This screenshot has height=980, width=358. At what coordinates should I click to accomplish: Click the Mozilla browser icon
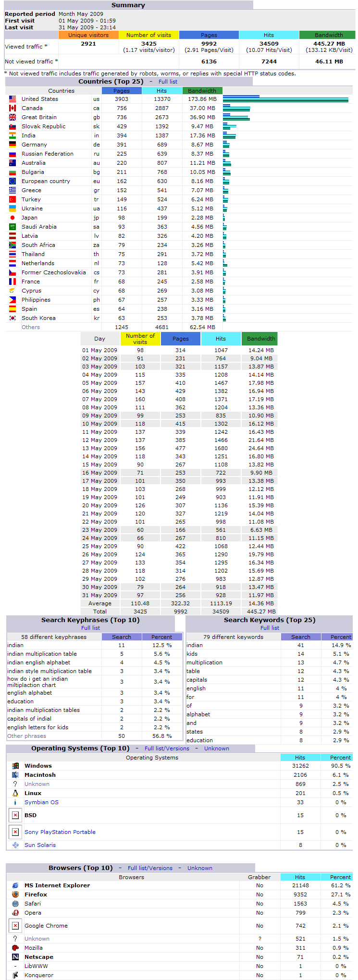tap(15, 948)
